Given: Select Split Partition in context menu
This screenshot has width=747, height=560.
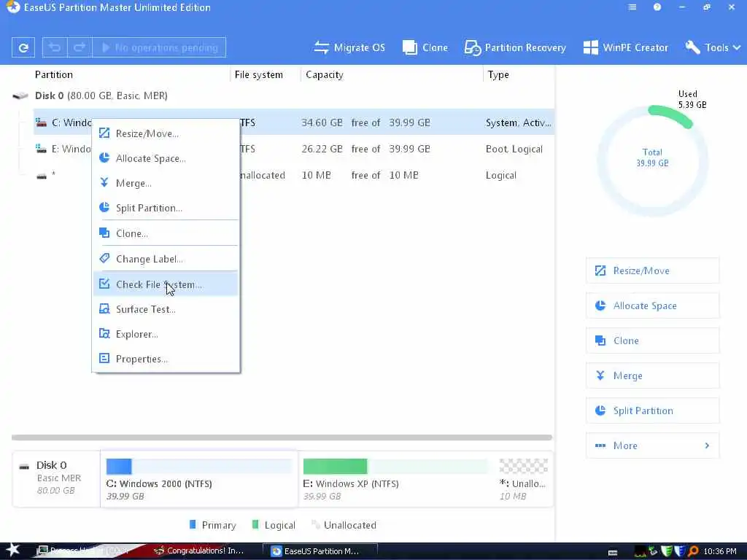Looking at the screenshot, I should 166,208.
